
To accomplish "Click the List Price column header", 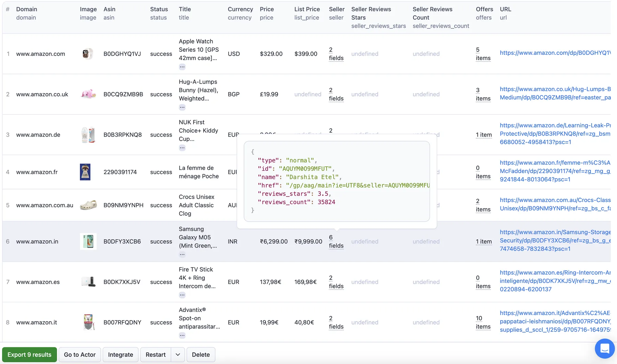I will point(307,13).
